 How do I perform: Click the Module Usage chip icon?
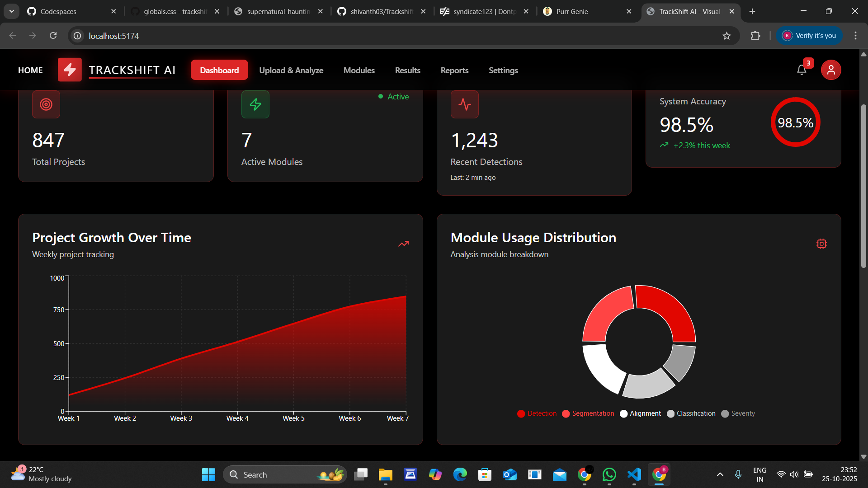(821, 244)
